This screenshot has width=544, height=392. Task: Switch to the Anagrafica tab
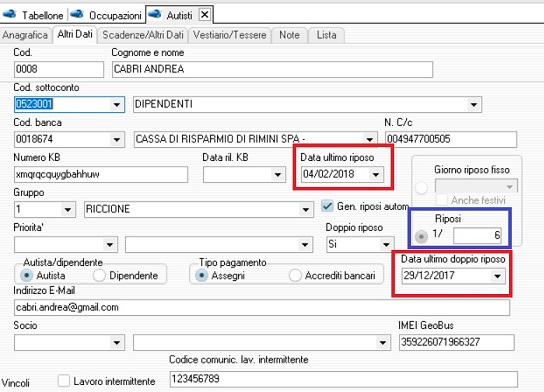(25, 35)
